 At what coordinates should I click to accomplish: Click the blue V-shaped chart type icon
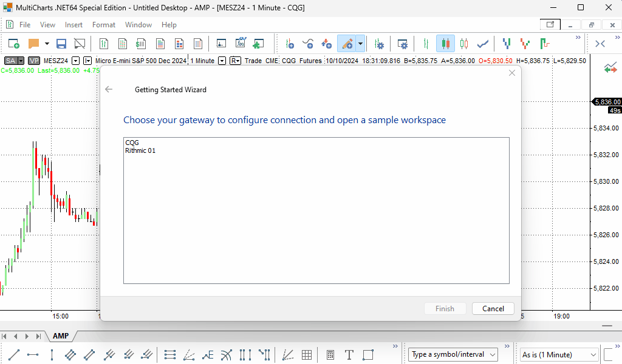coord(507,44)
